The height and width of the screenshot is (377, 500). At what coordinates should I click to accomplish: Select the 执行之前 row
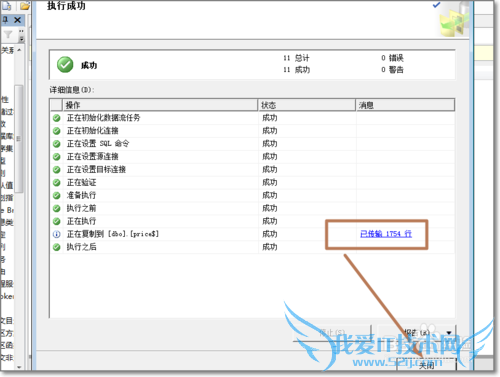[x=252, y=208]
